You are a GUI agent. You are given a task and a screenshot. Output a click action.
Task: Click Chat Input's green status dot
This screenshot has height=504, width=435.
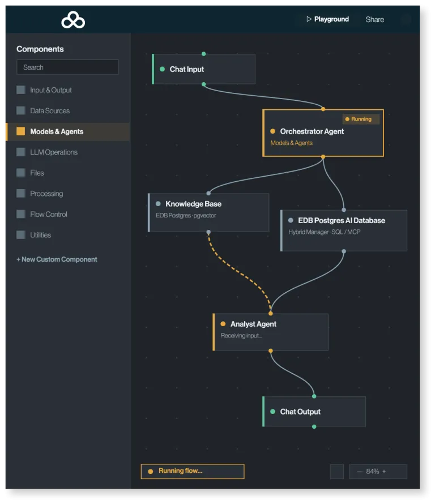tap(163, 69)
